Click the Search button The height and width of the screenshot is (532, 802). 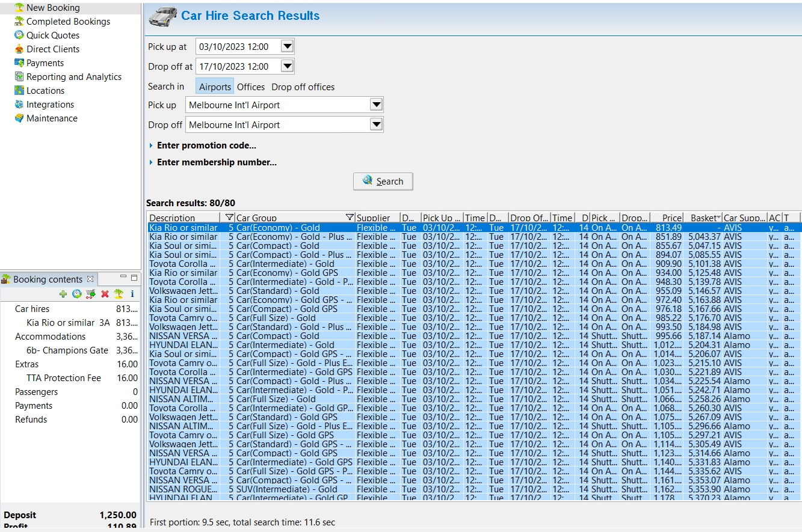point(383,181)
